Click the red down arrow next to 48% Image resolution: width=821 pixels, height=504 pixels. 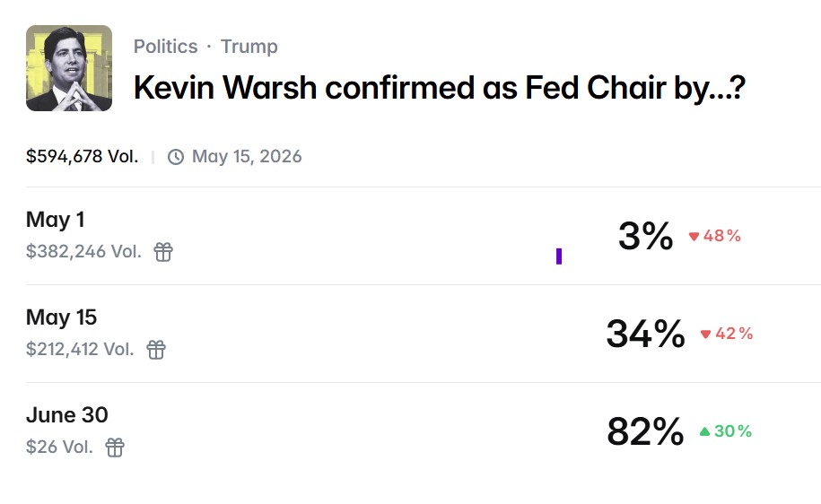(694, 237)
